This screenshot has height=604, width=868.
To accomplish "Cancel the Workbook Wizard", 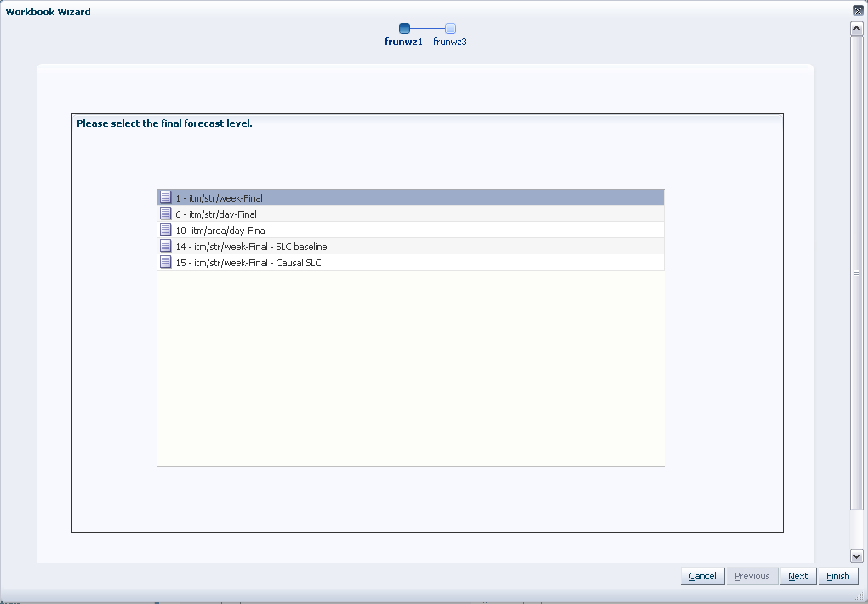I will click(x=702, y=576).
